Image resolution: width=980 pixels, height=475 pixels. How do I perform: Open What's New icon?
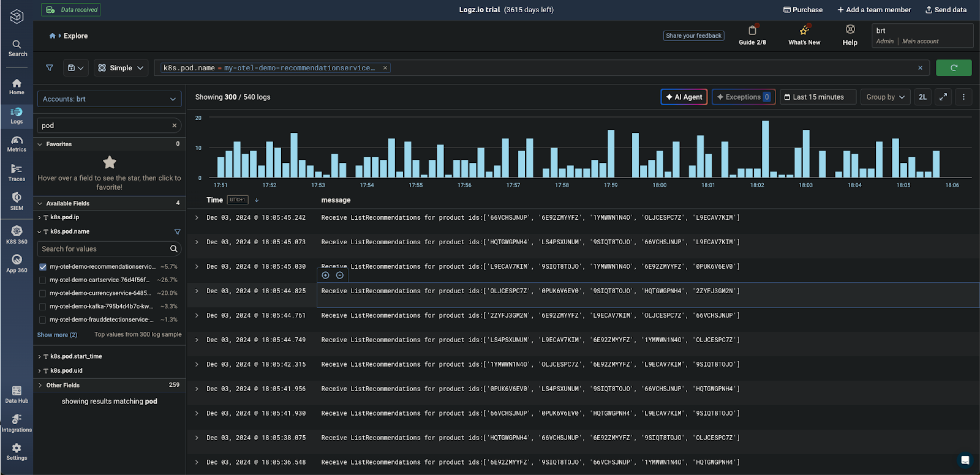[x=804, y=36]
